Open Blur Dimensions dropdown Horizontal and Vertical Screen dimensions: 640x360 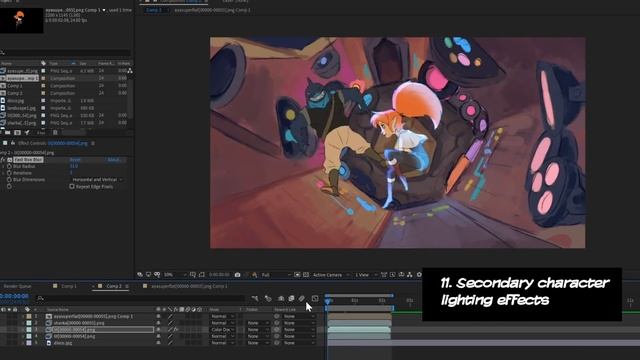[97, 180]
